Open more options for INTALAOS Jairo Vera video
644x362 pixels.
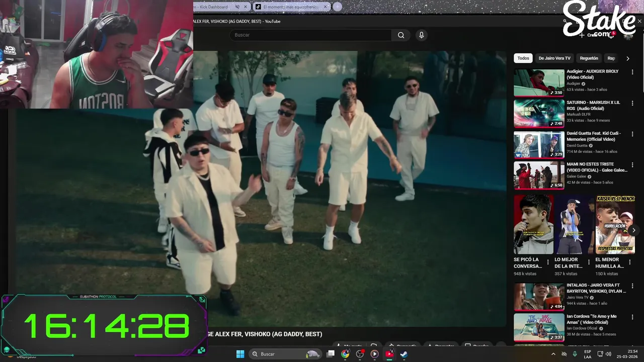click(632, 286)
